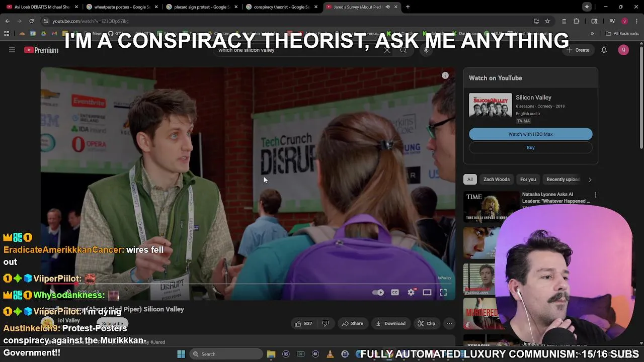
Task: Go back in browser history
Action: coord(7,21)
